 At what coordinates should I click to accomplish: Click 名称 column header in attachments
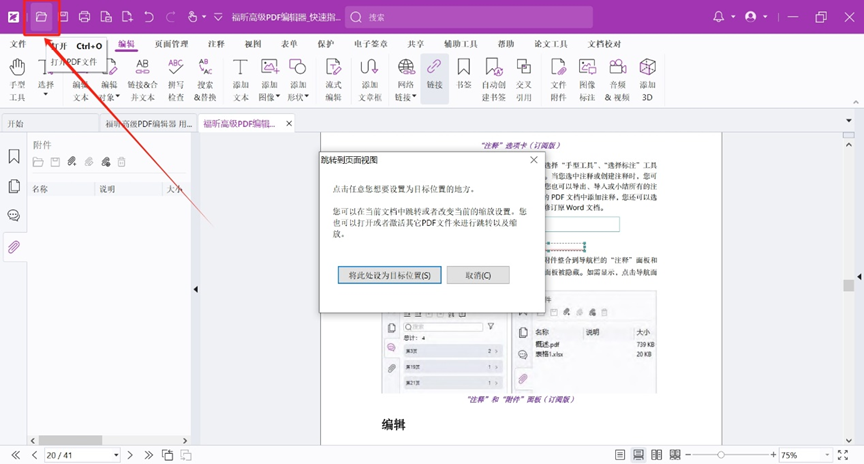[x=61, y=189]
